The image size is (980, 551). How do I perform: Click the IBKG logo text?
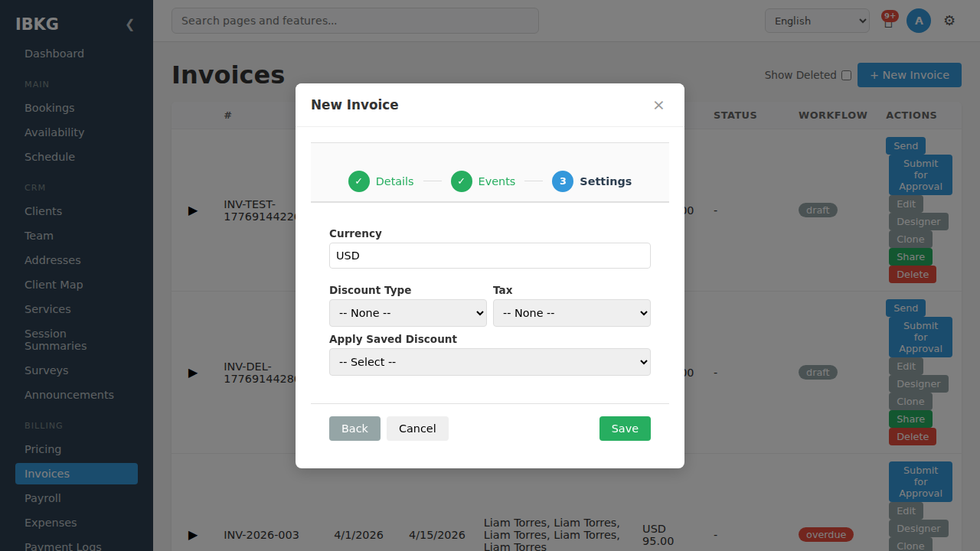click(x=37, y=24)
